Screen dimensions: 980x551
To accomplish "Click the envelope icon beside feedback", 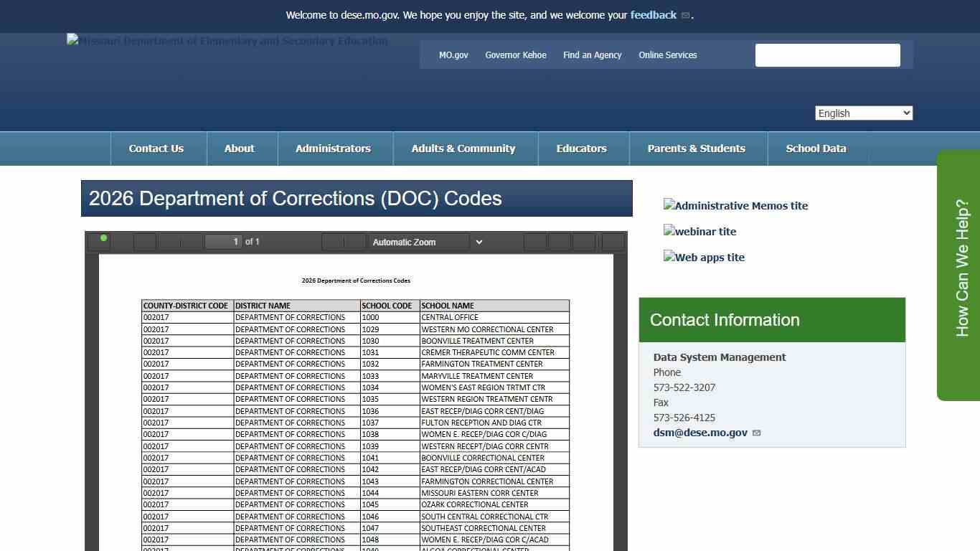I will pos(685,15).
